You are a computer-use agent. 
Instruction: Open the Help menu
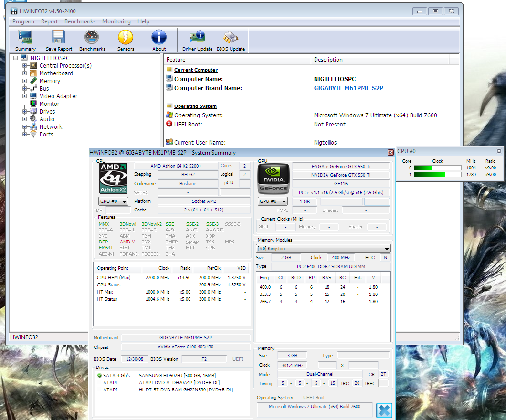(x=143, y=21)
